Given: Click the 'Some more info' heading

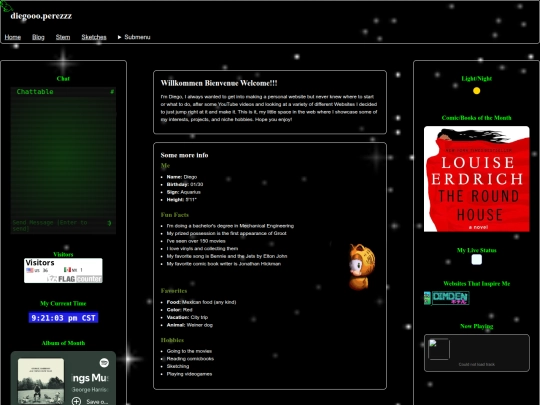Looking at the screenshot, I should 184,155.
